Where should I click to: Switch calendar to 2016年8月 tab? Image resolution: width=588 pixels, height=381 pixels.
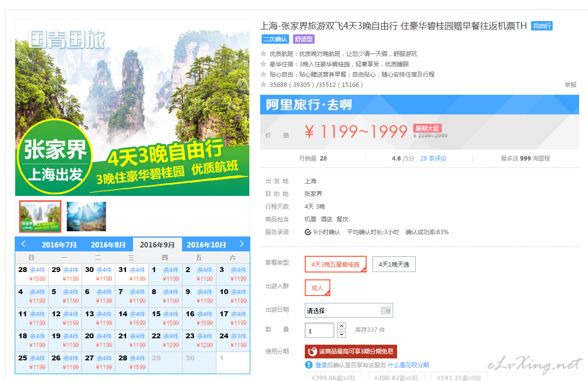click(108, 245)
